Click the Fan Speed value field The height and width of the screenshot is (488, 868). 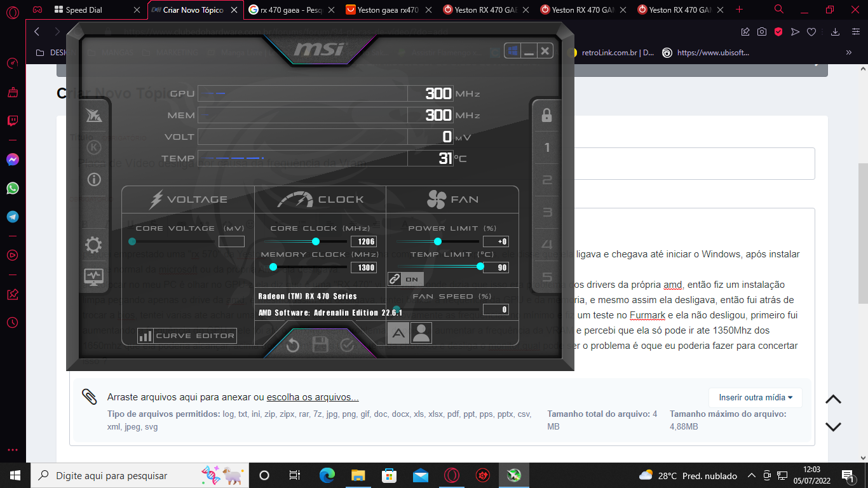pyautogui.click(x=496, y=309)
